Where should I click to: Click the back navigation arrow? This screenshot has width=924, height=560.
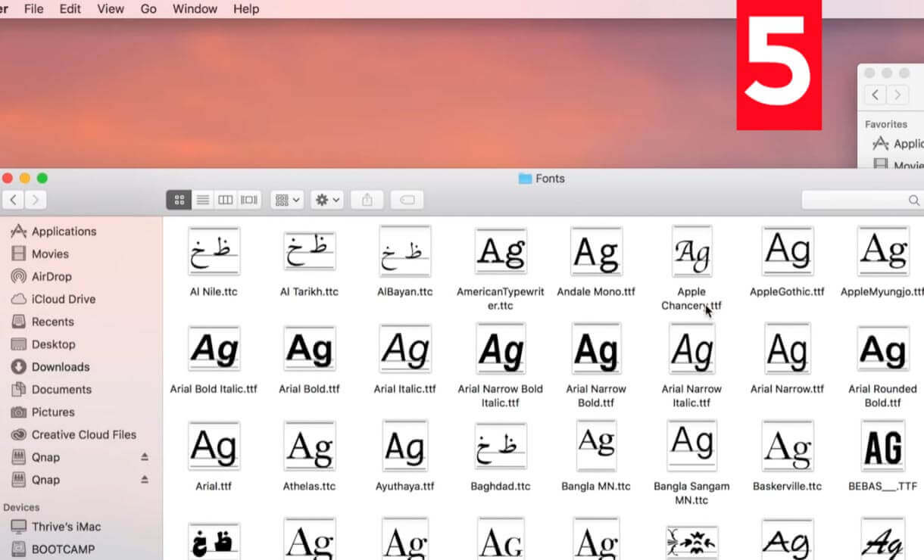click(14, 199)
